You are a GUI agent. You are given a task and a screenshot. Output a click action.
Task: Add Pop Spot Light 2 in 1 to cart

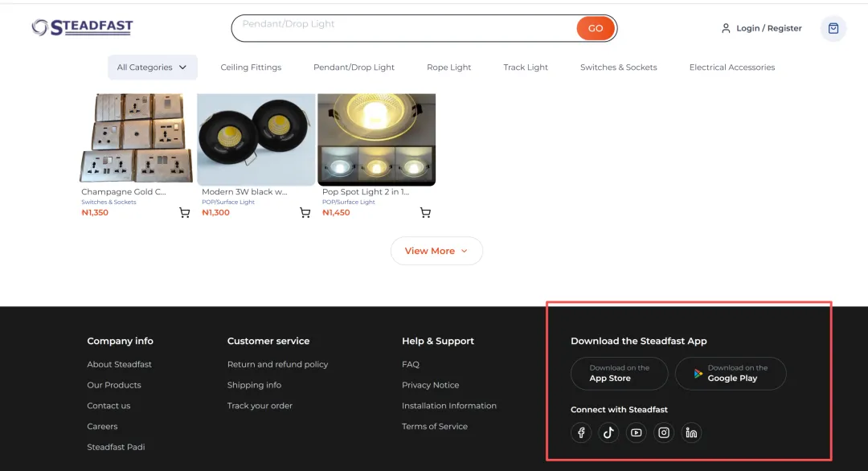pos(425,212)
